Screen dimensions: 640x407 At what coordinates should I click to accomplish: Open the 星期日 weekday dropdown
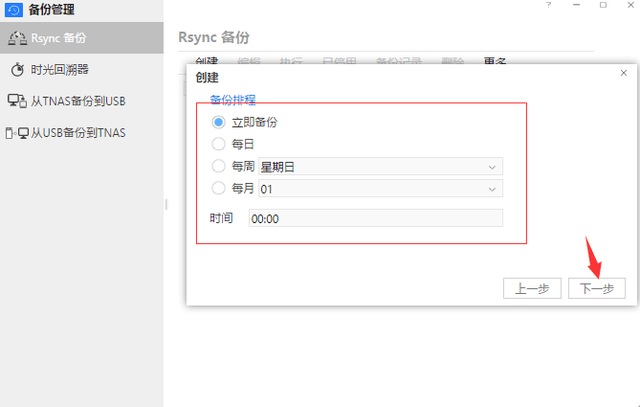(x=380, y=166)
